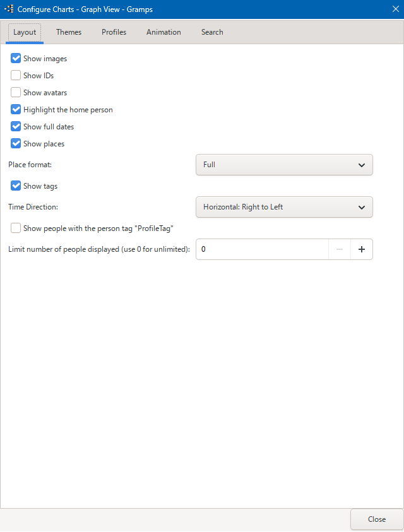Disable the Show full dates checkbox
The height and width of the screenshot is (532, 404).
point(16,127)
